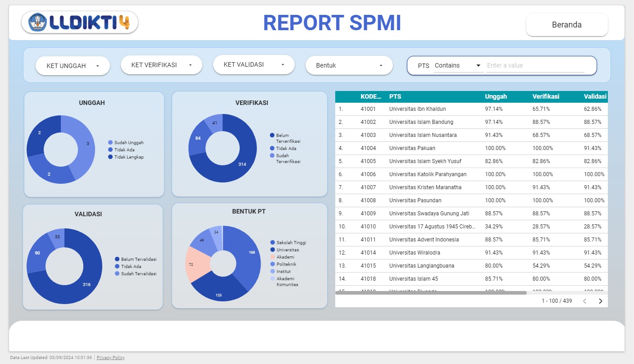
Task: Click Sudah Terverifikasi legend entry
Action: (285, 158)
